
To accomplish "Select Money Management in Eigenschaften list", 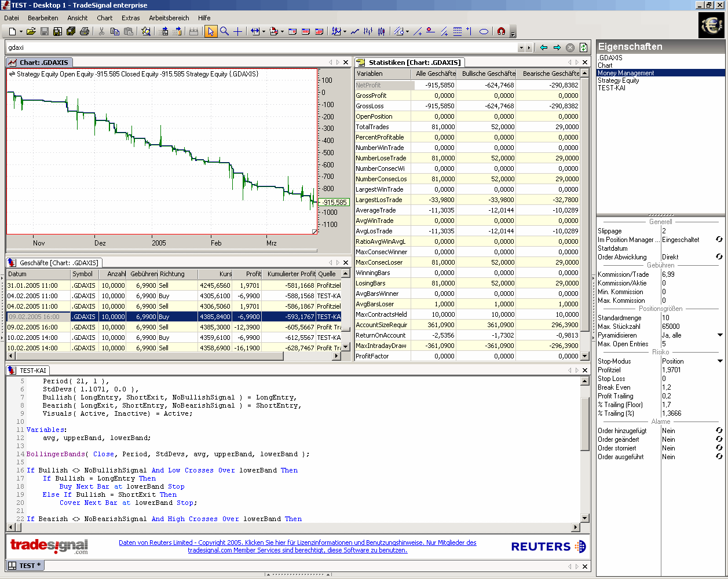I will coord(661,73).
